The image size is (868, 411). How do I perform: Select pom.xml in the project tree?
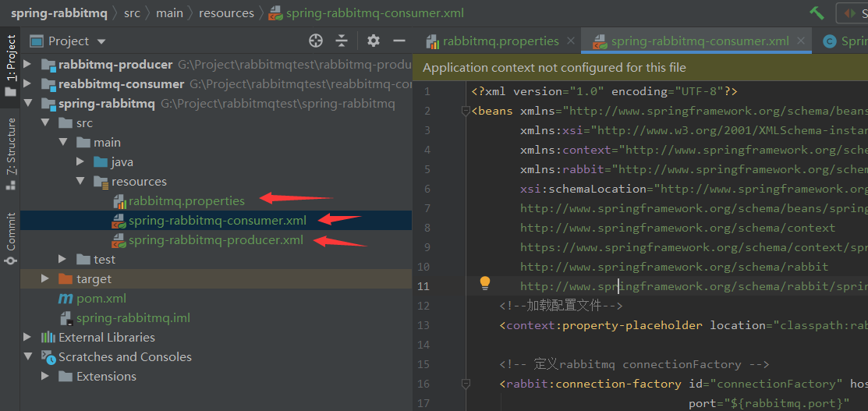coord(101,299)
